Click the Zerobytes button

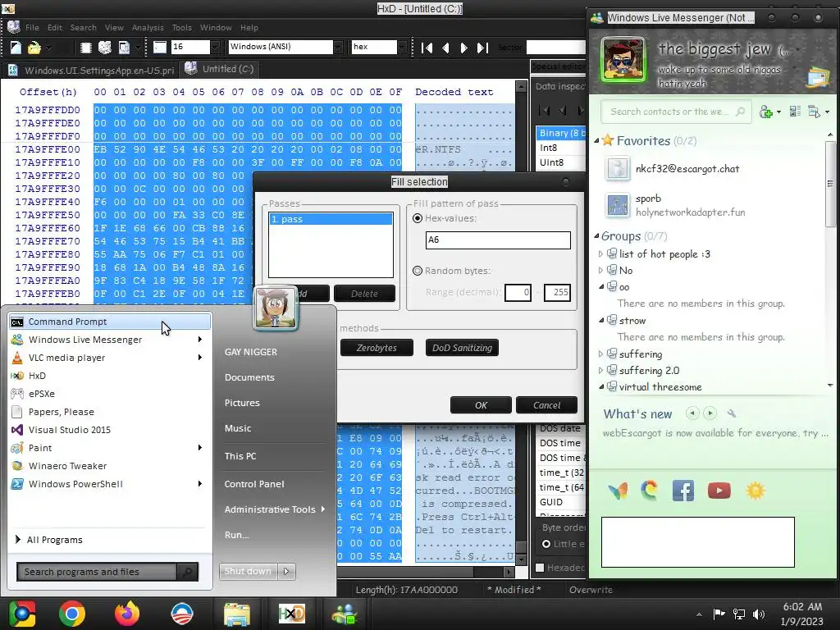[x=377, y=348]
